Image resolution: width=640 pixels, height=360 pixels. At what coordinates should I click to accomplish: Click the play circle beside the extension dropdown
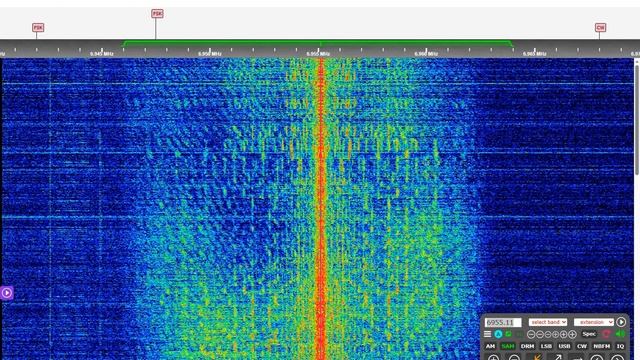pyautogui.click(x=621, y=322)
